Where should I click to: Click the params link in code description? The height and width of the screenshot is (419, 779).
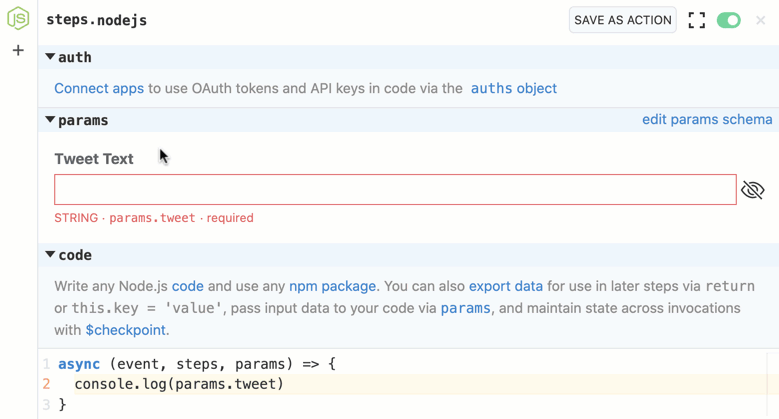tap(465, 308)
